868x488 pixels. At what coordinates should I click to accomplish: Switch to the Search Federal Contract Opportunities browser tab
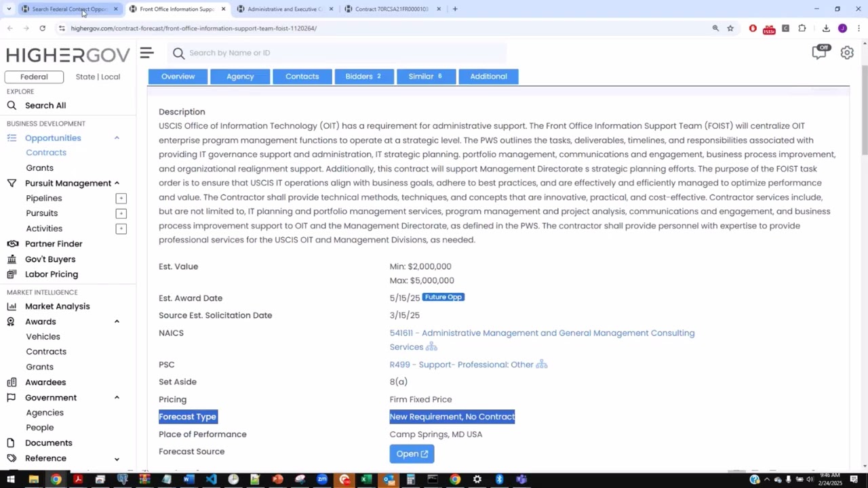[x=68, y=9]
